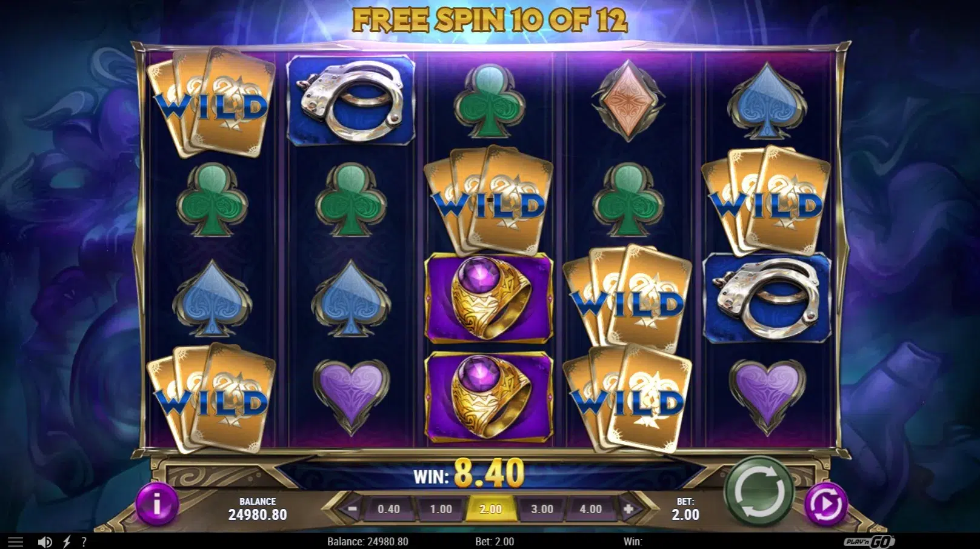The image size is (980, 549).
Task: Click the top purple ring symbol
Action: (490, 298)
